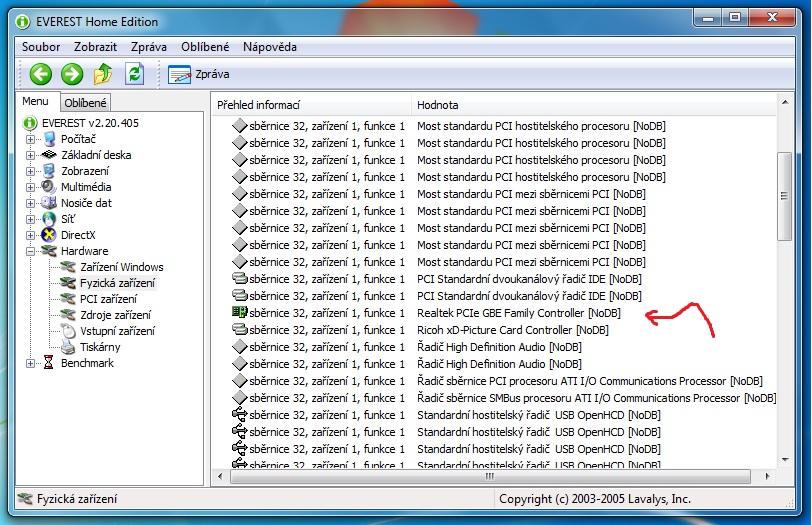This screenshot has width=812, height=525.
Task: Expand the DirectX node
Action: (31, 236)
